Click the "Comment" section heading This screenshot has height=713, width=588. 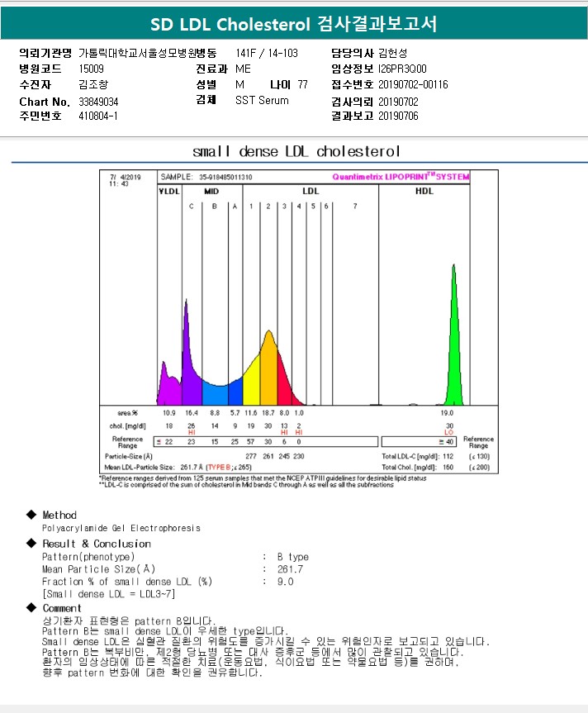pos(62,608)
